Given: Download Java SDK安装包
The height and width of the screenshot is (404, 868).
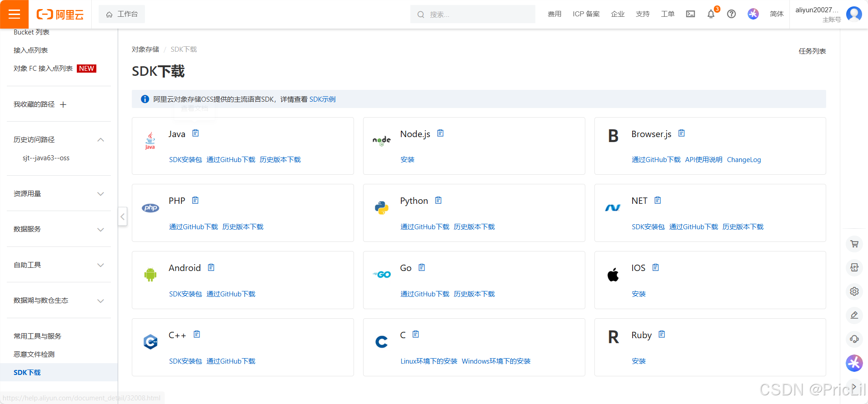Looking at the screenshot, I should pyautogui.click(x=185, y=160).
